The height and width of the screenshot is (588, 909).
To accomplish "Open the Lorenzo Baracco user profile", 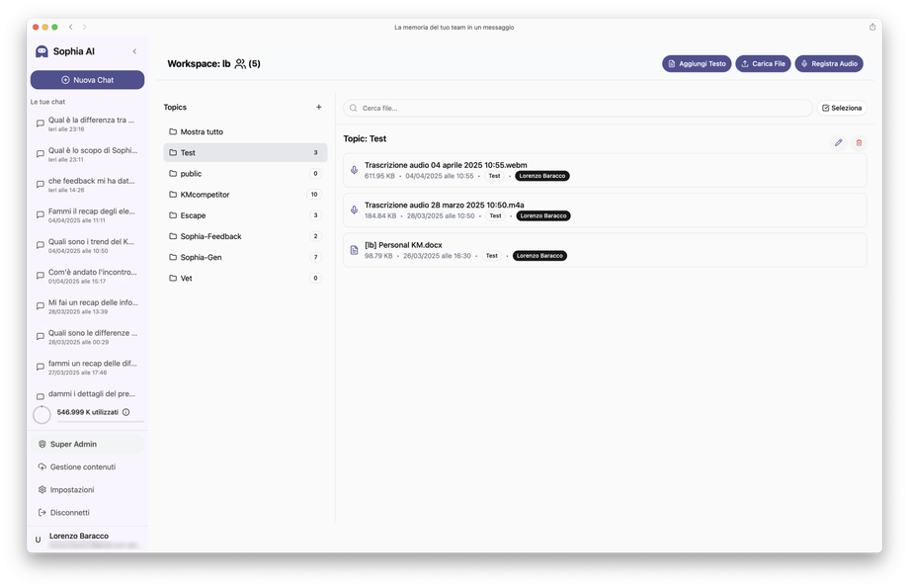I will click(x=87, y=540).
